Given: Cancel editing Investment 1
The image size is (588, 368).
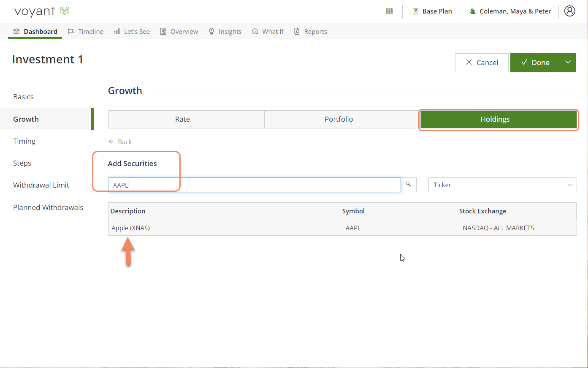Looking at the screenshot, I should coord(482,63).
